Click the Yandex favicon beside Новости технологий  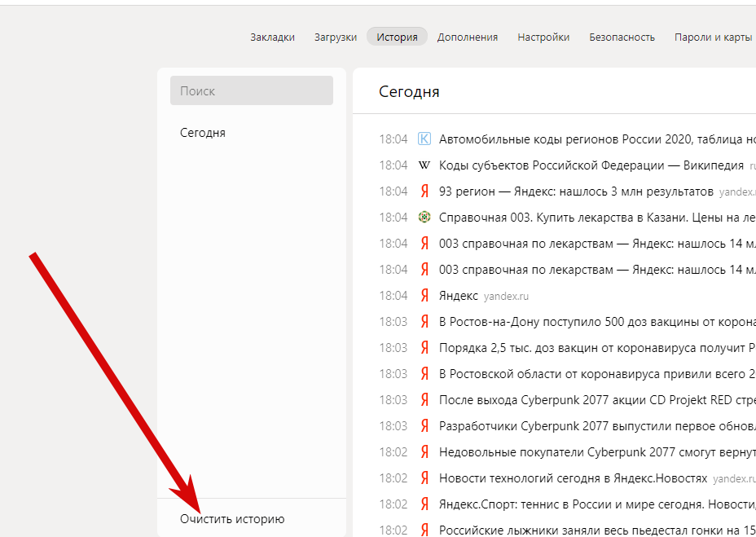coord(424,478)
